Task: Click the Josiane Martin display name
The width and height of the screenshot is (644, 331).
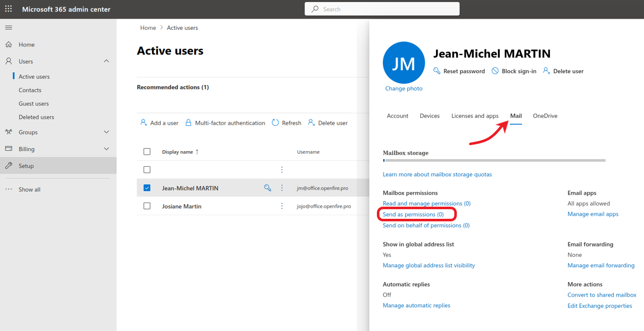Action: coord(182,206)
